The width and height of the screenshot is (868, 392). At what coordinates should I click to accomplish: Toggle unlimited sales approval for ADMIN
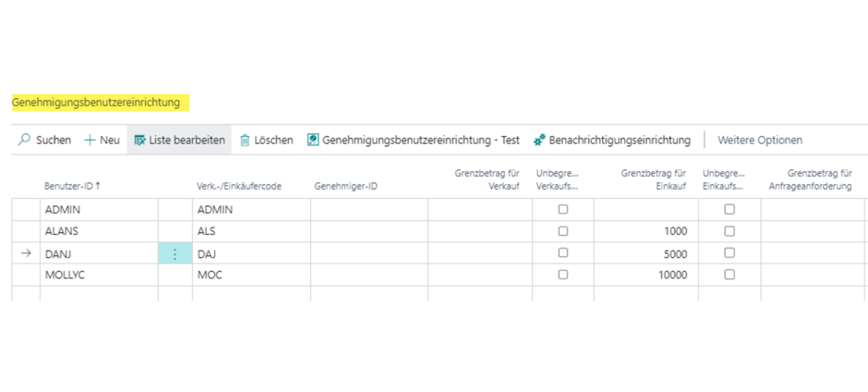(x=563, y=210)
